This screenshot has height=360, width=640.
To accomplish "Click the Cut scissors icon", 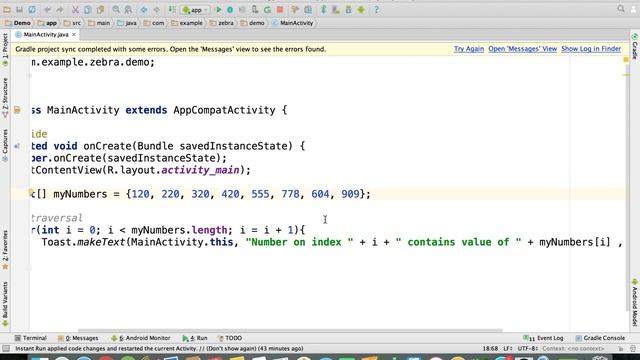I will tap(75, 9).
